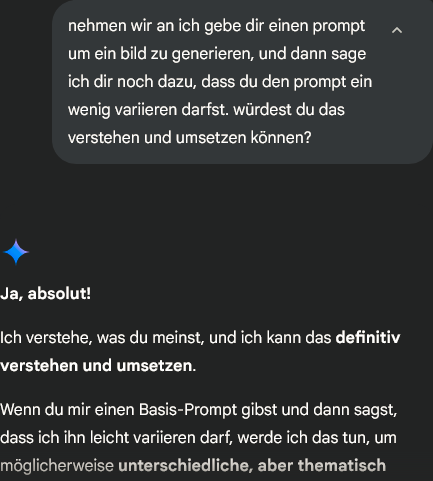Click the bold word 'definitiv'
The height and width of the screenshot is (481, 433).
368,338
